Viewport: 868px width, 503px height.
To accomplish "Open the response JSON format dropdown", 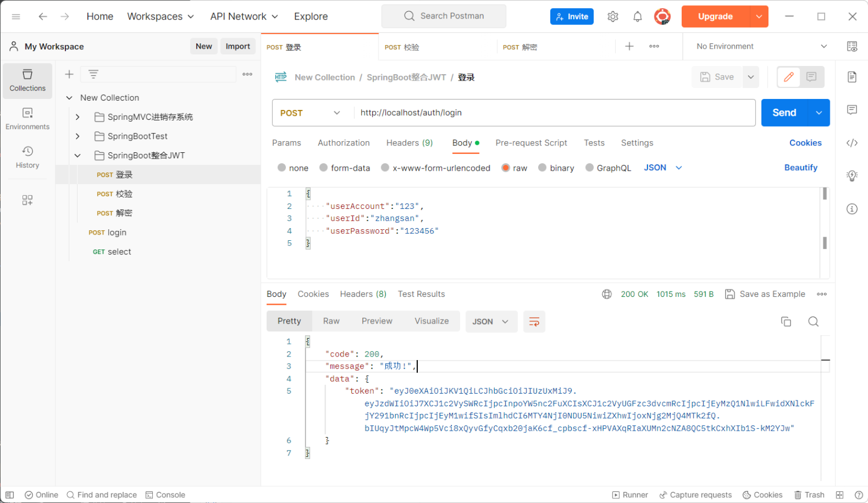I will coord(490,322).
